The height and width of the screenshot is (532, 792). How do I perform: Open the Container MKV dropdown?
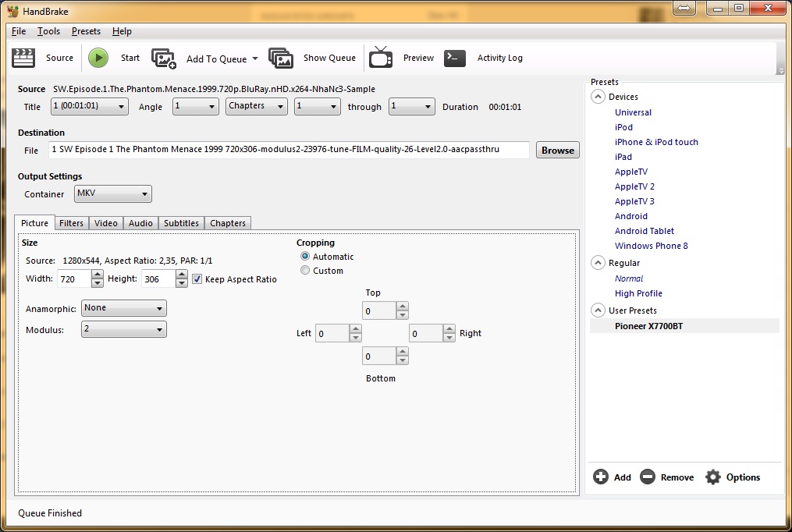pyautogui.click(x=113, y=193)
